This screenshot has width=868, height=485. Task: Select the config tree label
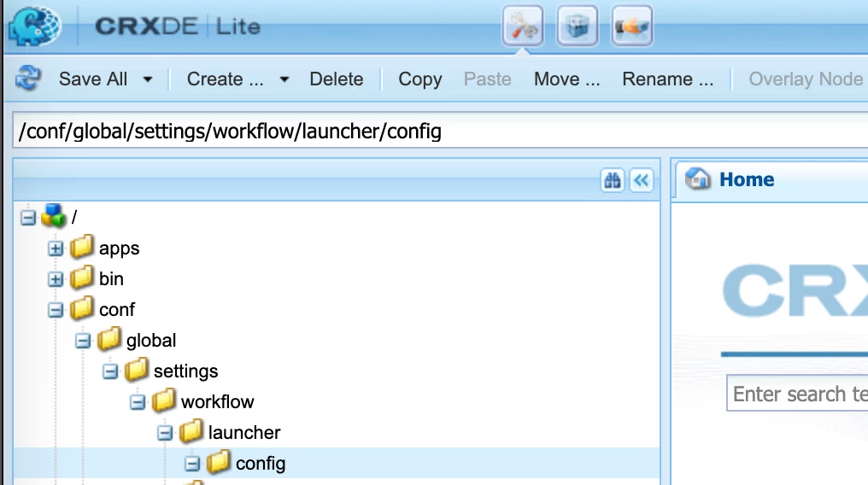click(x=261, y=464)
